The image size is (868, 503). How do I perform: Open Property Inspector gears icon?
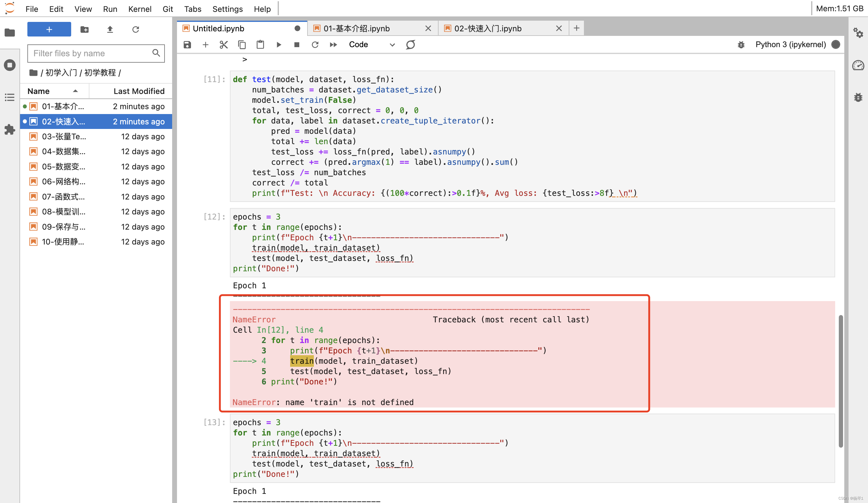pos(858,33)
